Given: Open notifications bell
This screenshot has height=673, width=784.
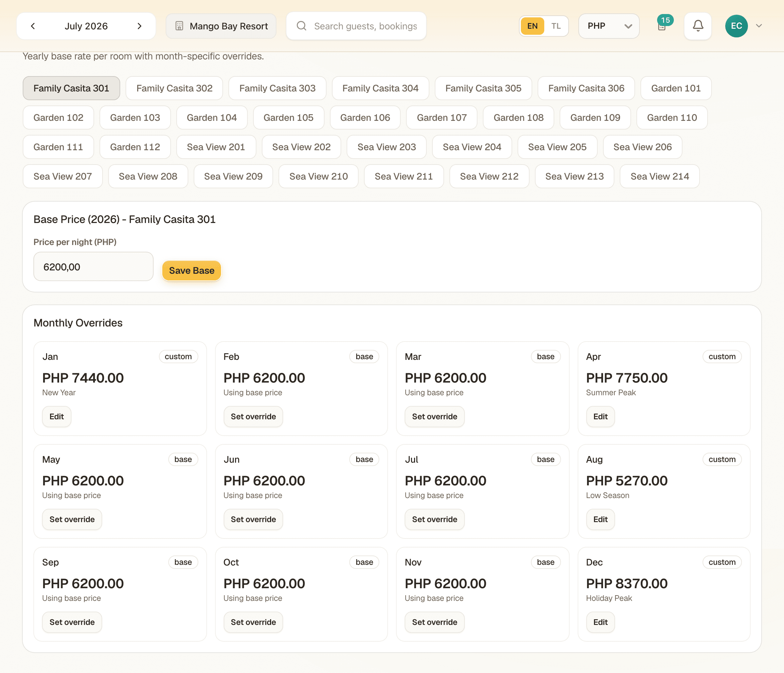Looking at the screenshot, I should 698,26.
